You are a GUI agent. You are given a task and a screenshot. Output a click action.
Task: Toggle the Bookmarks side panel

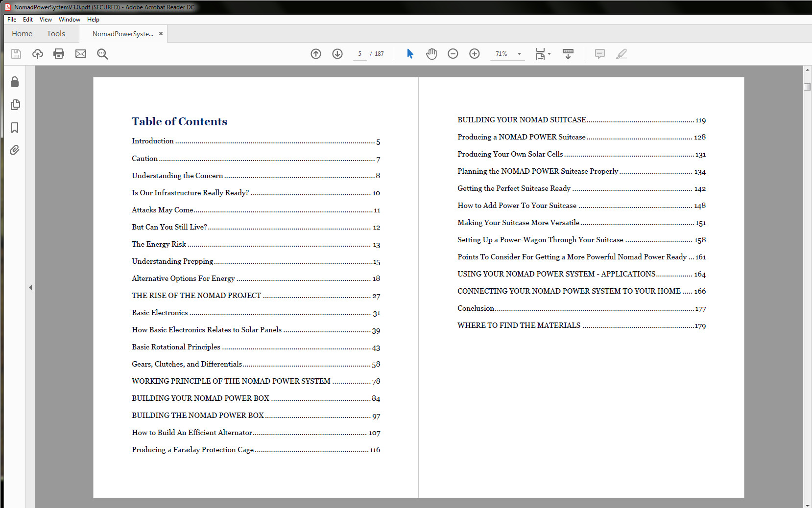[15, 128]
